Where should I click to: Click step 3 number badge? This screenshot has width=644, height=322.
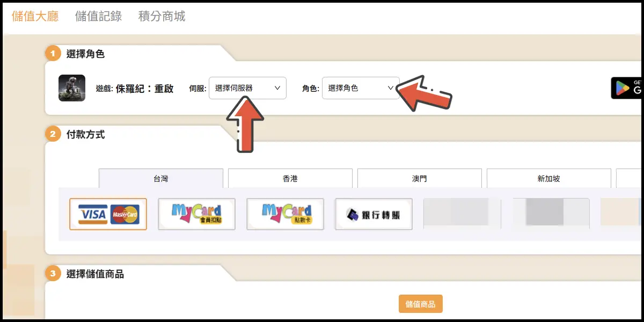(x=53, y=274)
